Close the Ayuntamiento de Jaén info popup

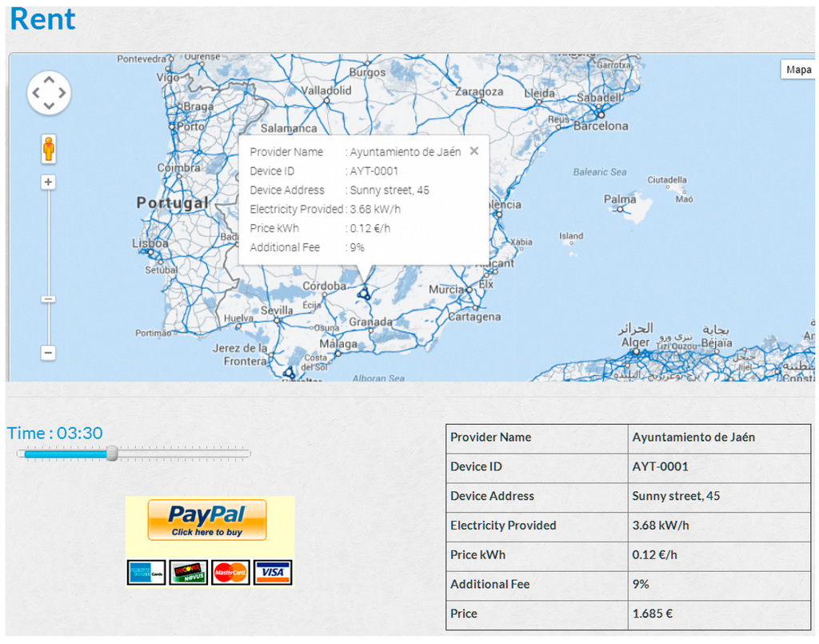pyautogui.click(x=474, y=150)
